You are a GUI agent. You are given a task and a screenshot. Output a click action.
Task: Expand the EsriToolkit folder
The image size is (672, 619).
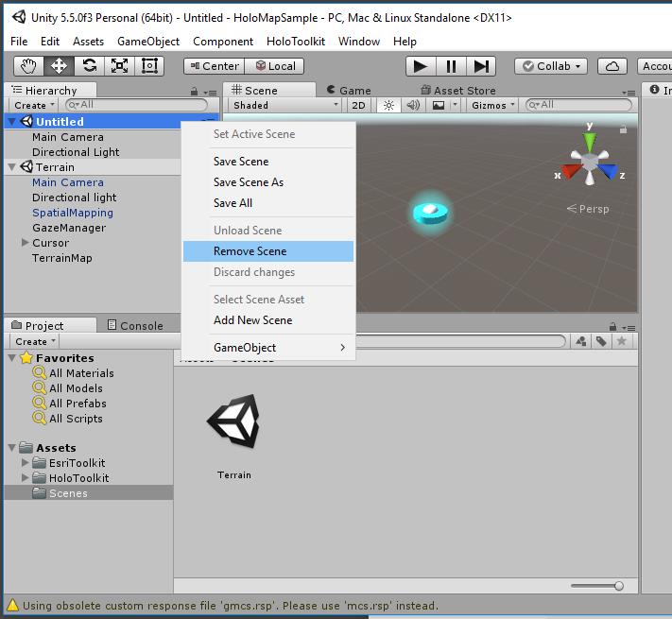25,463
